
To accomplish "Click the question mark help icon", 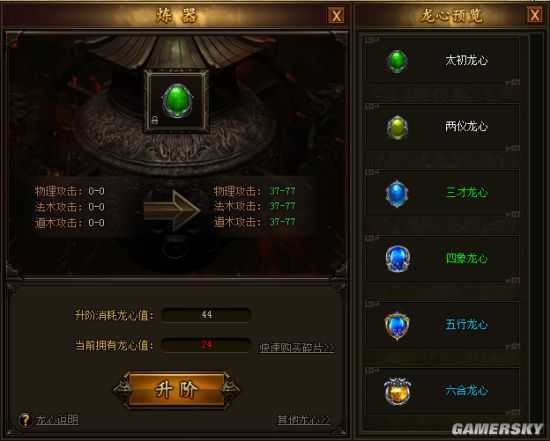I will (25, 420).
